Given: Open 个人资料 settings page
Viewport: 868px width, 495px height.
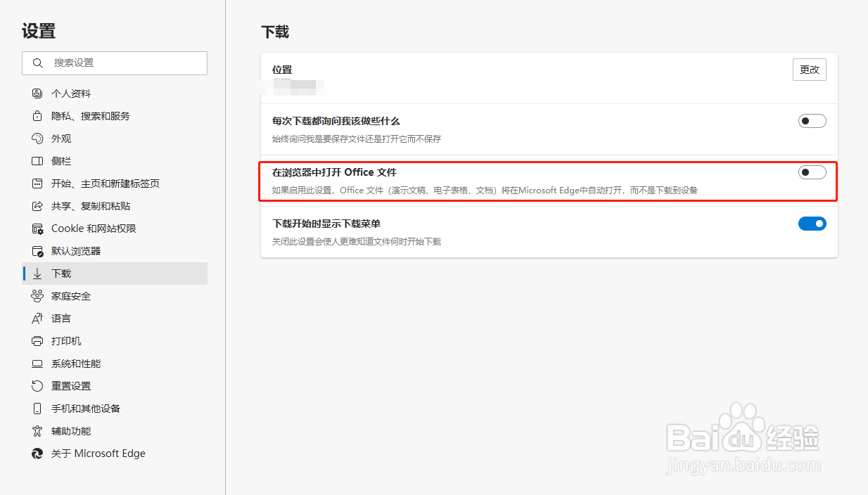Looking at the screenshot, I should [115, 94].
